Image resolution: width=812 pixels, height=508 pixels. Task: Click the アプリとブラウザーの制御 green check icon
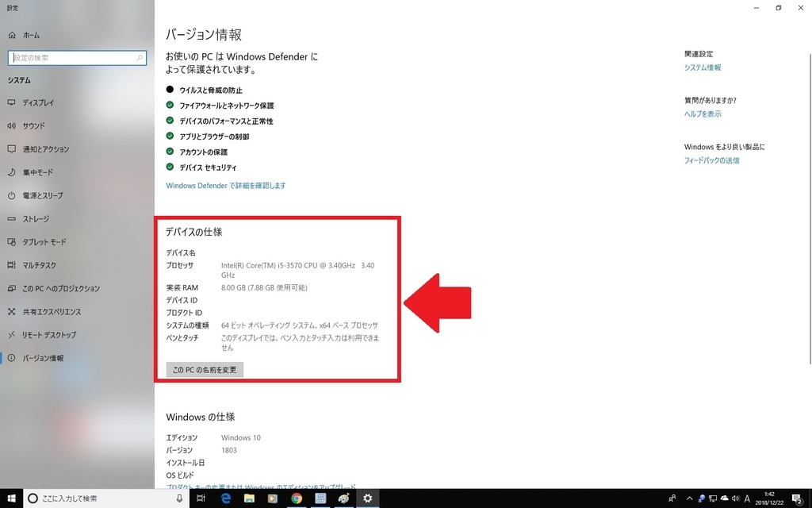[x=170, y=136]
